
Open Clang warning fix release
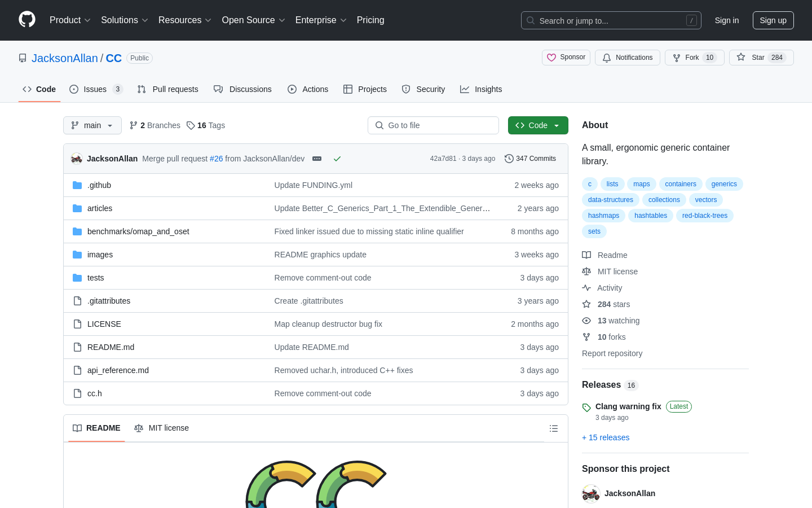[628, 406]
